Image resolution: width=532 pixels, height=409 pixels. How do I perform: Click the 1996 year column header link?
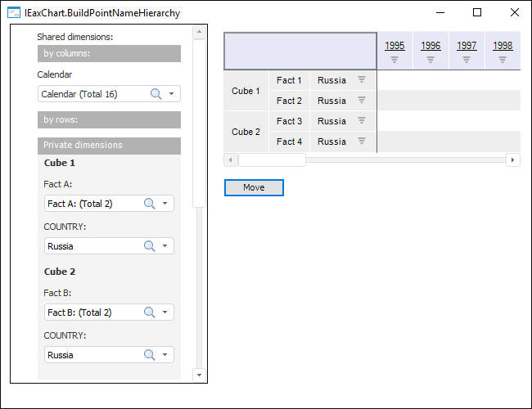[431, 46]
